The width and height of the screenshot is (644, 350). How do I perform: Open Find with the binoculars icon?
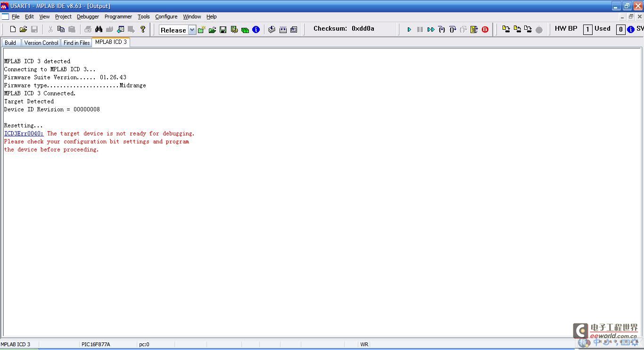[x=99, y=29]
